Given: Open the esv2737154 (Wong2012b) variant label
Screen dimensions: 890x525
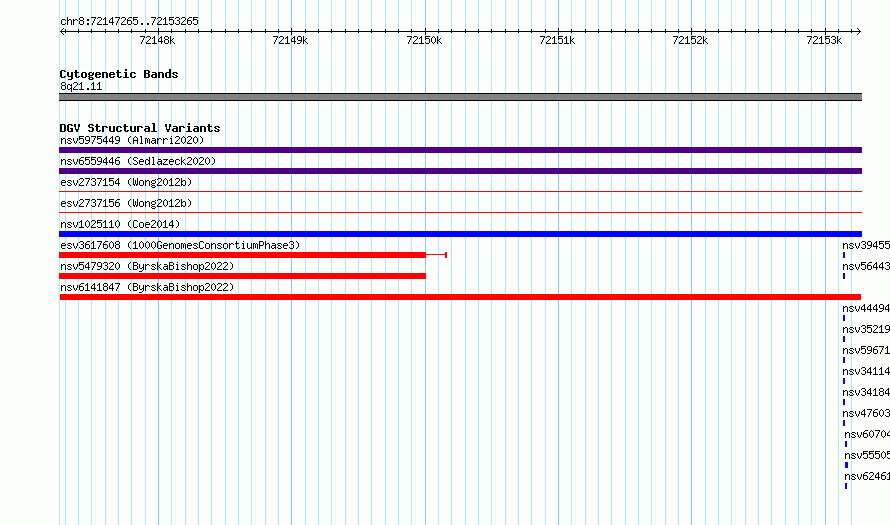Looking at the screenshot, I should pyautogui.click(x=126, y=182).
